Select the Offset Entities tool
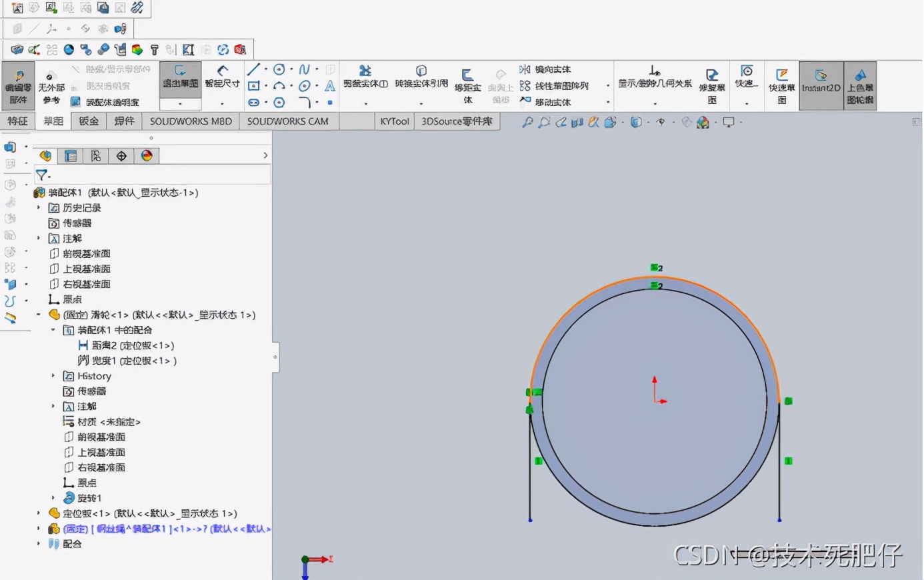 pos(467,79)
